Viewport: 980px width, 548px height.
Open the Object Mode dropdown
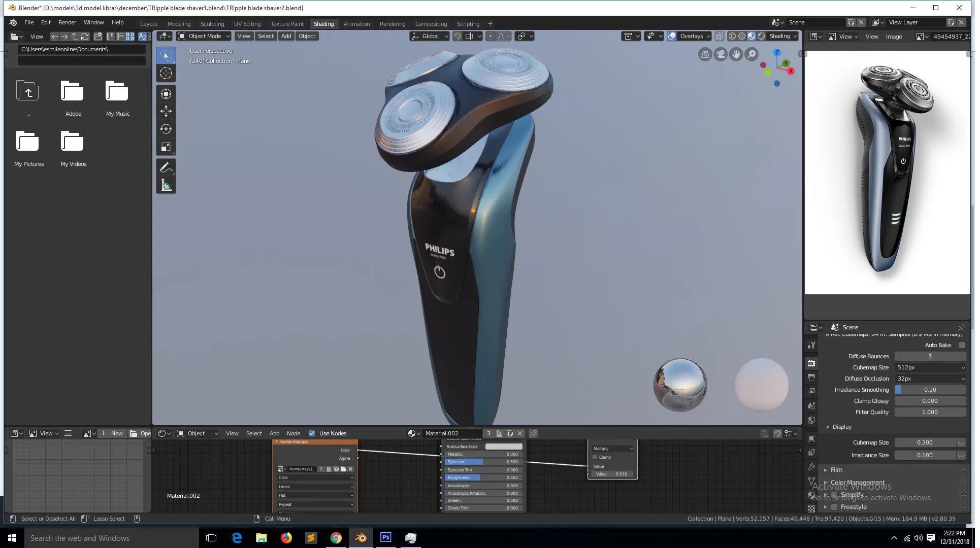tap(204, 36)
